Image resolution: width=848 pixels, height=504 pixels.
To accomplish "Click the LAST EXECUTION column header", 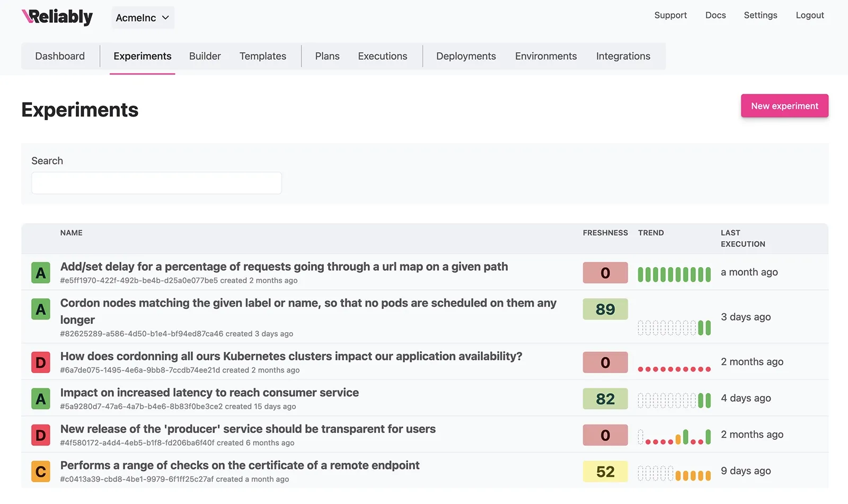I will pos(743,238).
